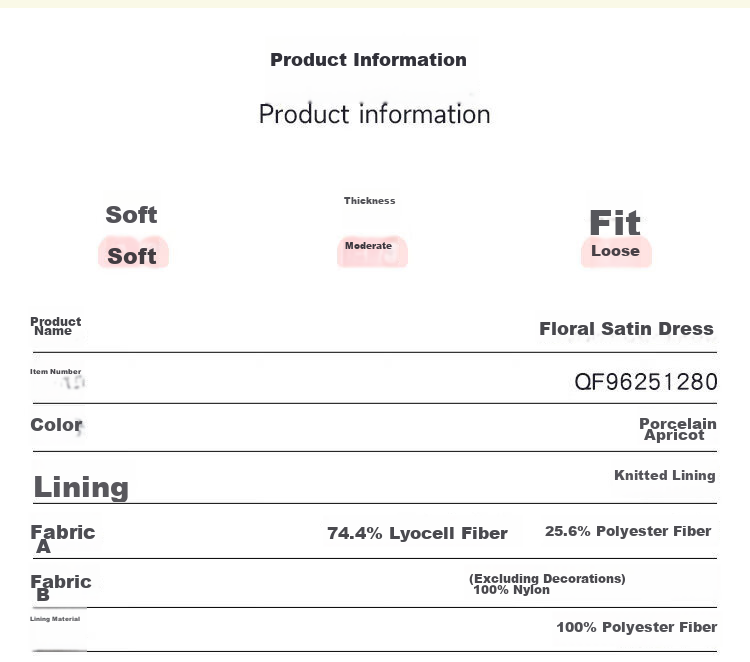Click the Floral Satin Dress product name
The image size is (750, 662).
tap(626, 329)
